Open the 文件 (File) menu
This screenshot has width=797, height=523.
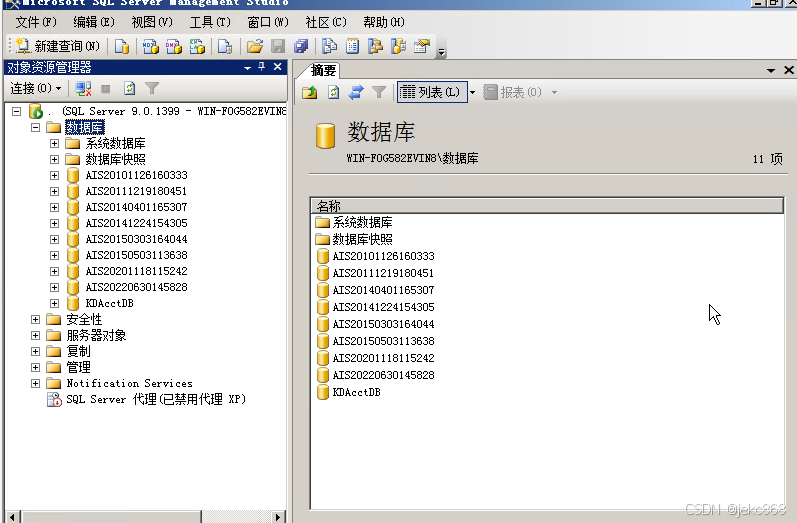click(x=36, y=22)
